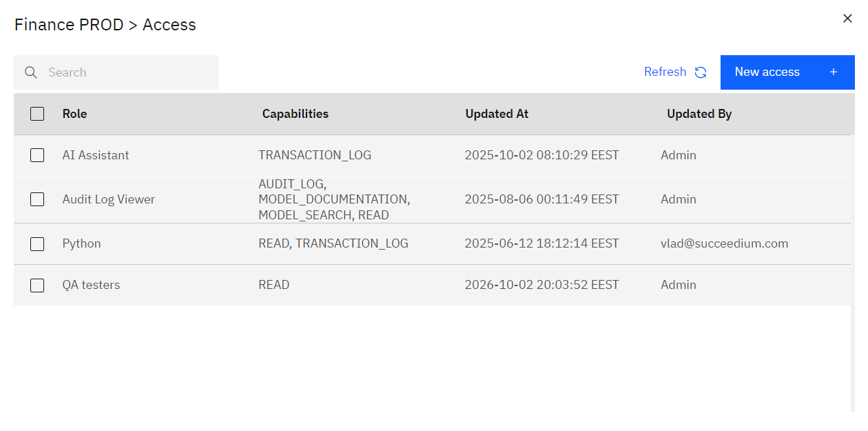Check the AI Assistant row checkbox

pos(37,155)
